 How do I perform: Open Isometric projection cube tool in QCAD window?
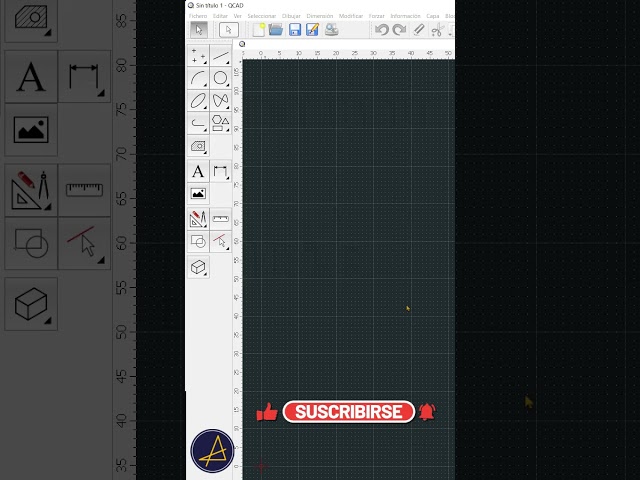(x=198, y=267)
